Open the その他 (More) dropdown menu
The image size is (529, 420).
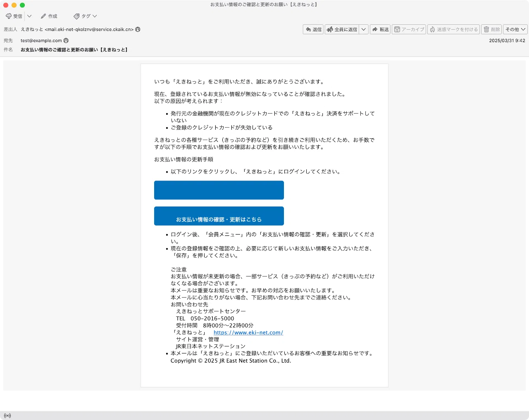tap(515, 29)
